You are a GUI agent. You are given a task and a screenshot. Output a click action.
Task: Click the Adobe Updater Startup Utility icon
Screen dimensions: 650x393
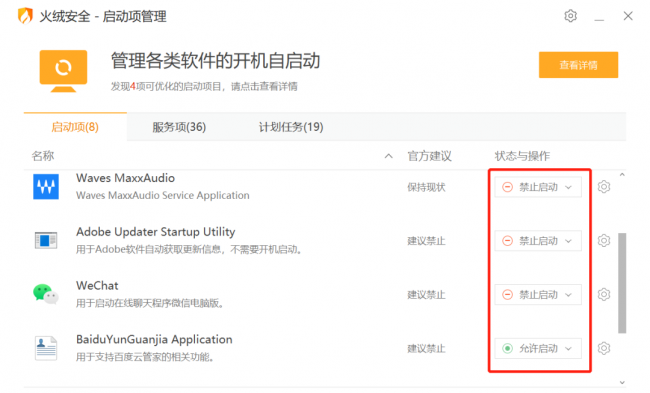46,240
